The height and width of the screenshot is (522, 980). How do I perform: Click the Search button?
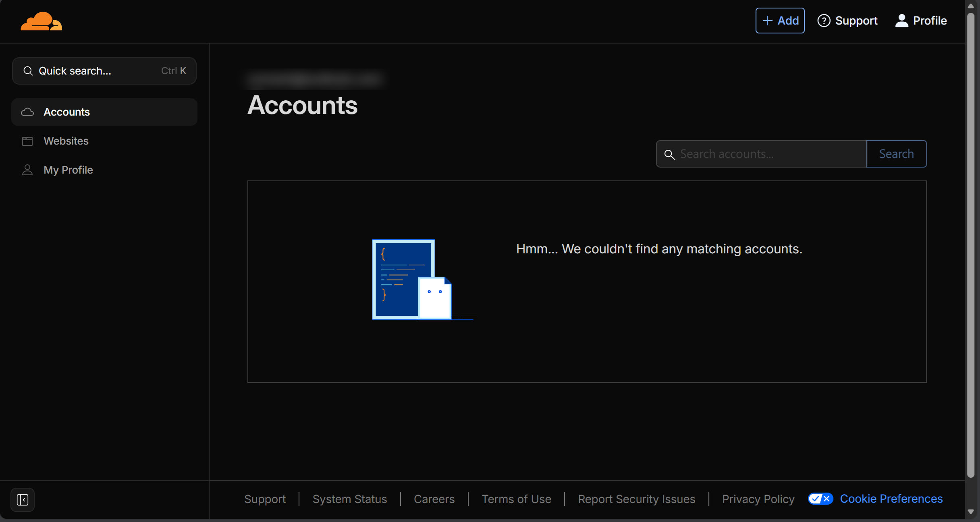896,153
